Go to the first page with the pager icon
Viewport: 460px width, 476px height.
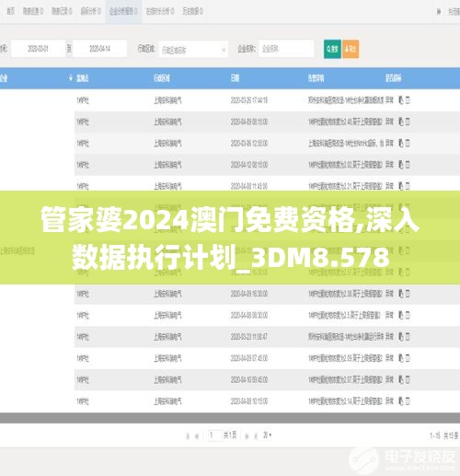click(x=188, y=436)
